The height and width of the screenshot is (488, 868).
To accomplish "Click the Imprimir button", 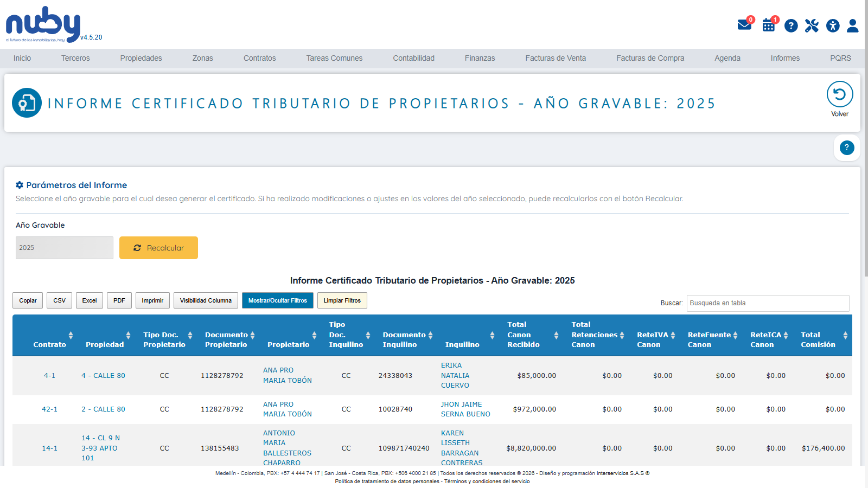I will (x=152, y=300).
